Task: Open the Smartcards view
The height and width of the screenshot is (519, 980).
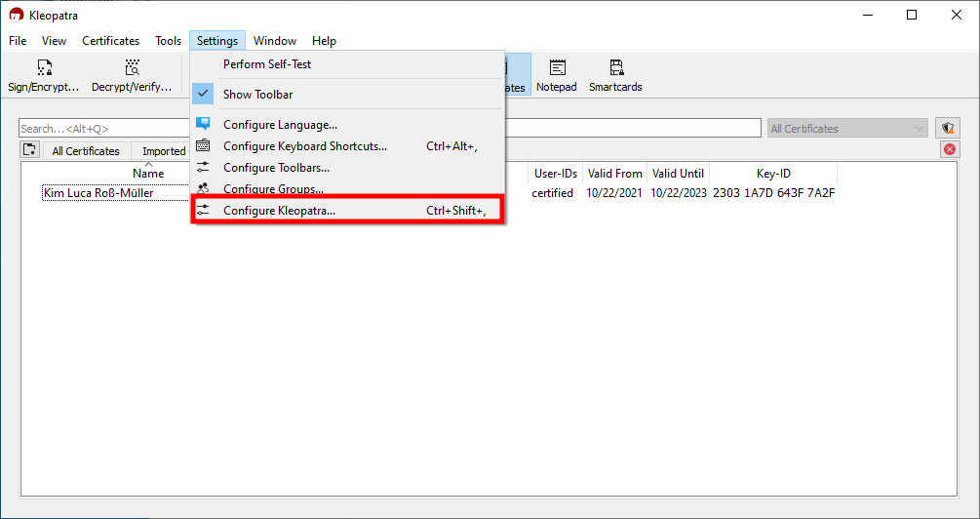Action: click(615, 75)
